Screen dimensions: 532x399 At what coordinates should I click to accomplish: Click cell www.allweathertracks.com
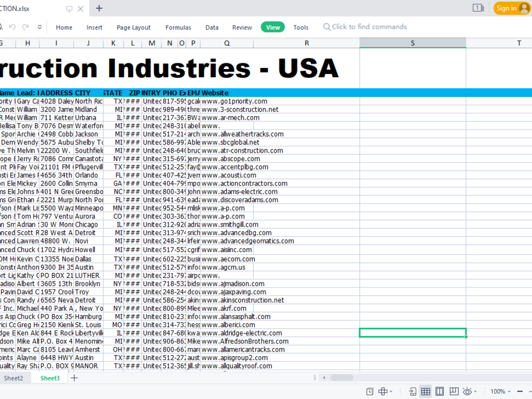[227, 134]
